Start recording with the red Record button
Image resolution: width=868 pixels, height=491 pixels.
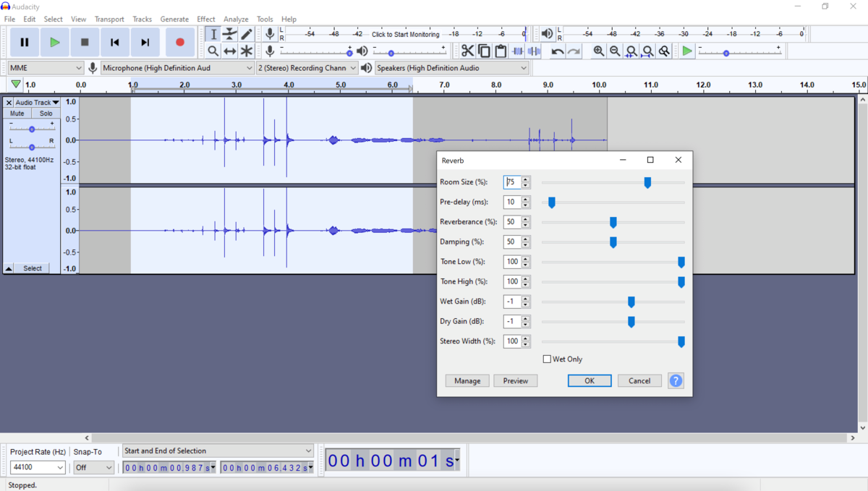tap(180, 43)
